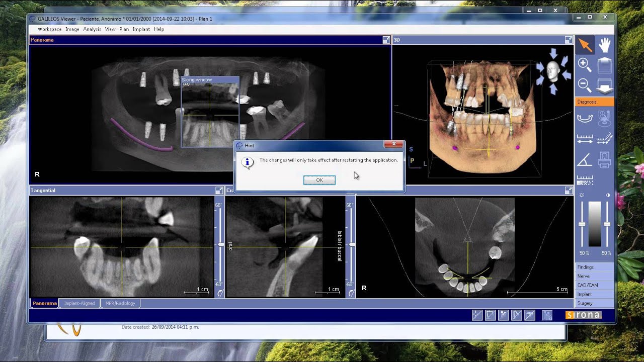Click the zoom out magnifier tool

point(585,85)
